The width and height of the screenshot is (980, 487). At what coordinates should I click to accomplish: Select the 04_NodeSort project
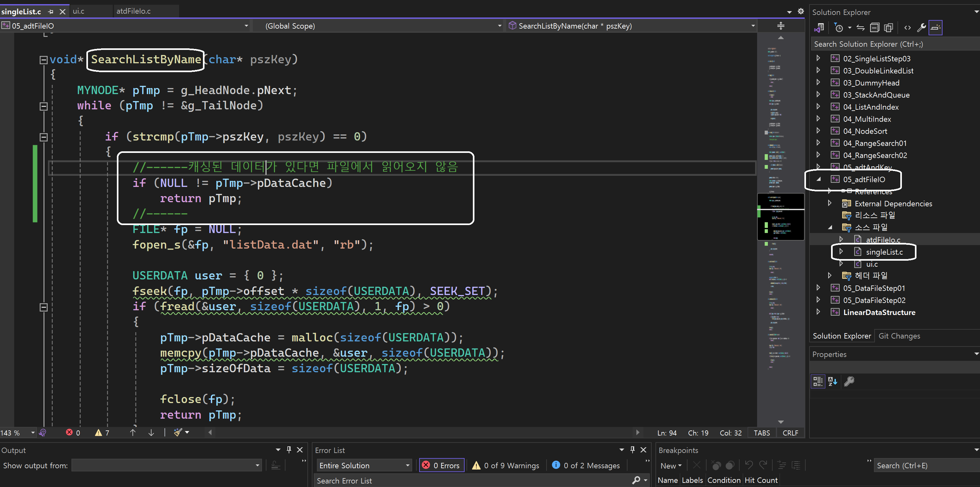tap(865, 131)
